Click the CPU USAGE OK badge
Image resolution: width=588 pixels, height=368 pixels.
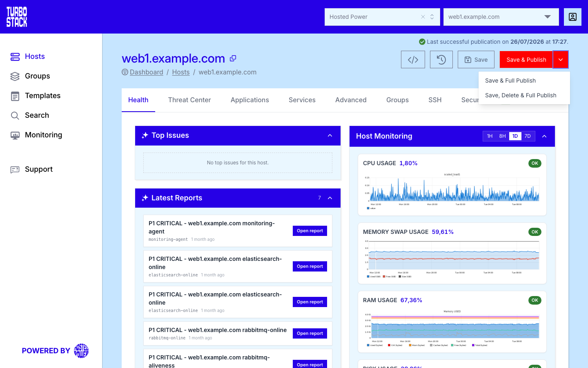pyautogui.click(x=535, y=163)
